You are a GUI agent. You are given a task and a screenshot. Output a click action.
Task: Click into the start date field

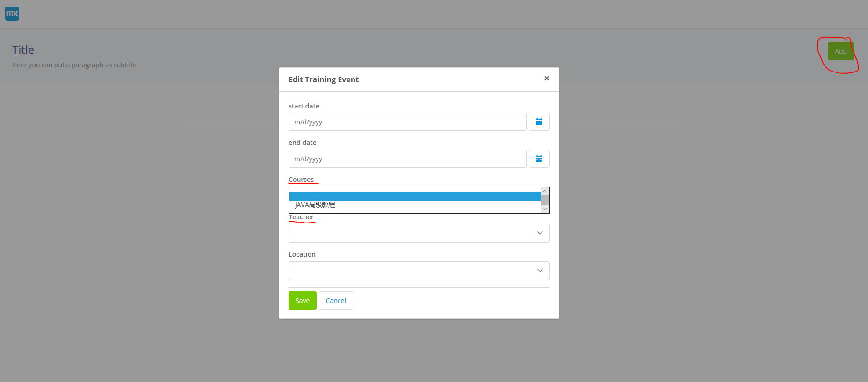(407, 122)
